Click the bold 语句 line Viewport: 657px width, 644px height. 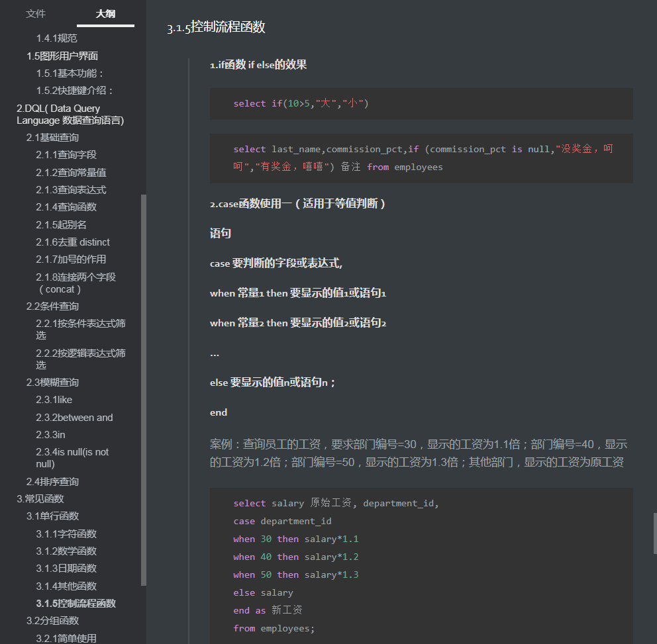pos(221,233)
